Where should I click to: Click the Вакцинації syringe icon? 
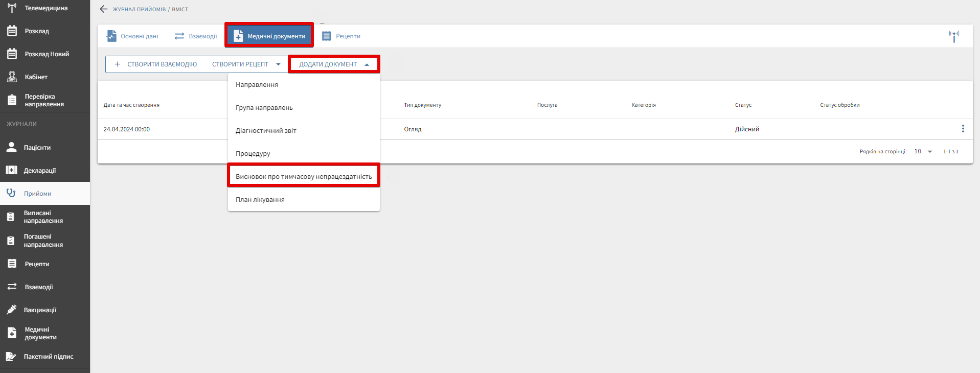coord(11,310)
